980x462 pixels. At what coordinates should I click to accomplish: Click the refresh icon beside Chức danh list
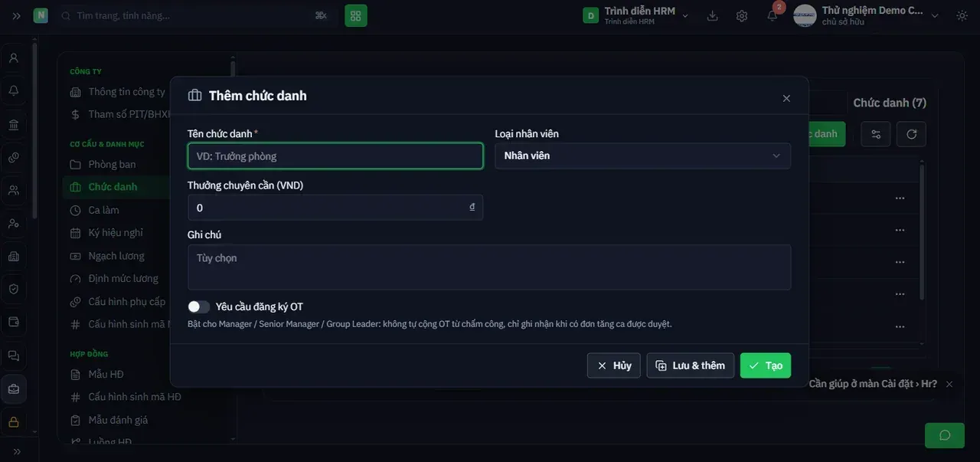[x=911, y=134]
